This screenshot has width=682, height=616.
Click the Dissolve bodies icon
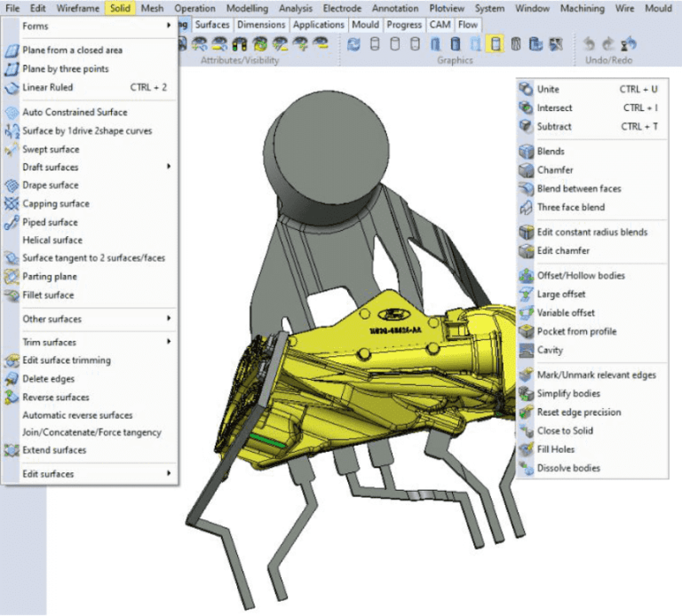(526, 468)
